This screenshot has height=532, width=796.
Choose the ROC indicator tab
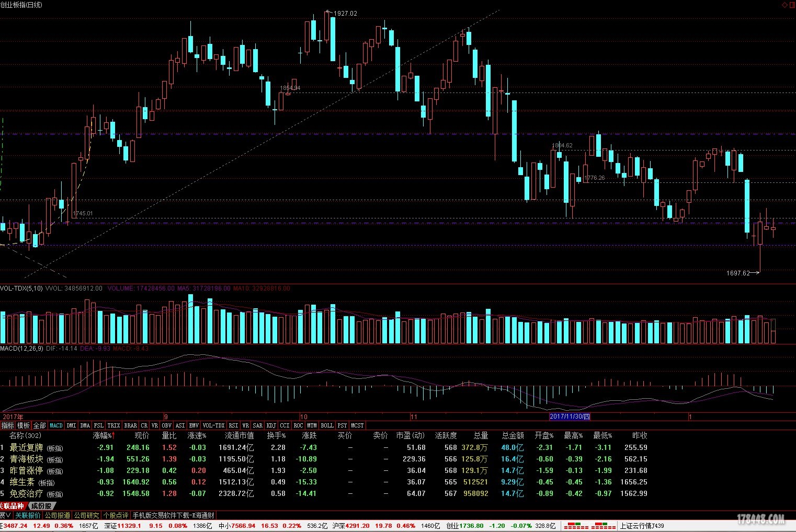click(x=298, y=425)
